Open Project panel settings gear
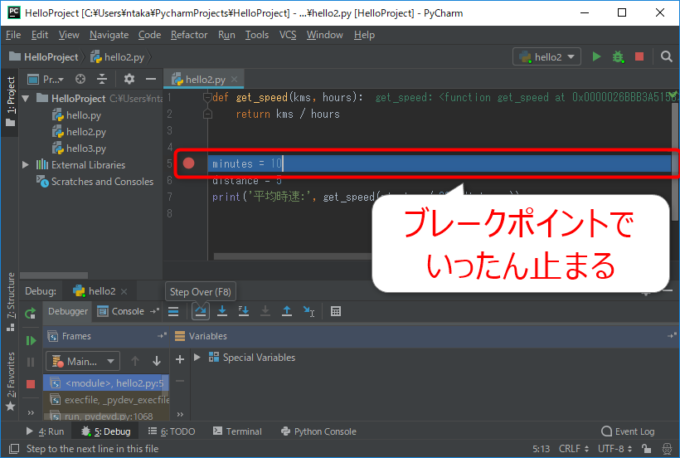The height and width of the screenshot is (458, 680). (x=129, y=79)
